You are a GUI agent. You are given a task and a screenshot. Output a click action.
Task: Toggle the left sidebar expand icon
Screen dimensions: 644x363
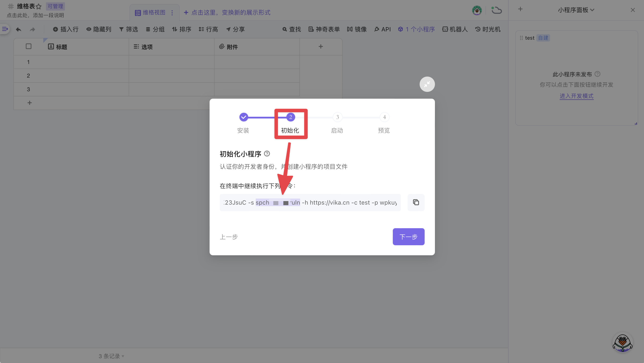(x=5, y=29)
